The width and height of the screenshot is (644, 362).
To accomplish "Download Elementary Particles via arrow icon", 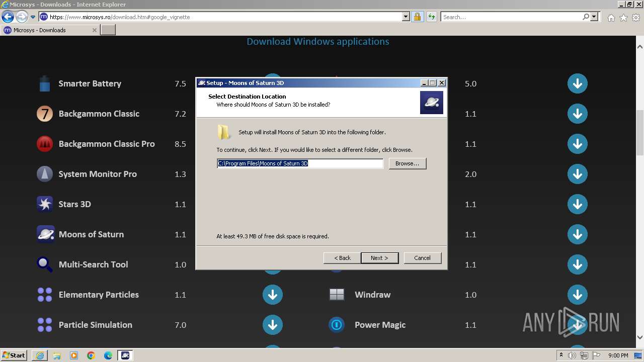I will tap(273, 295).
